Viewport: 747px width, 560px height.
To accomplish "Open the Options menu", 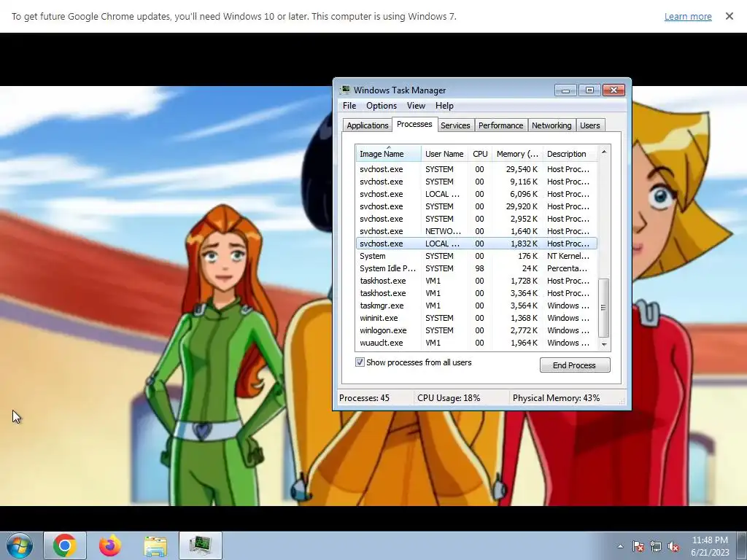I will [x=381, y=106].
